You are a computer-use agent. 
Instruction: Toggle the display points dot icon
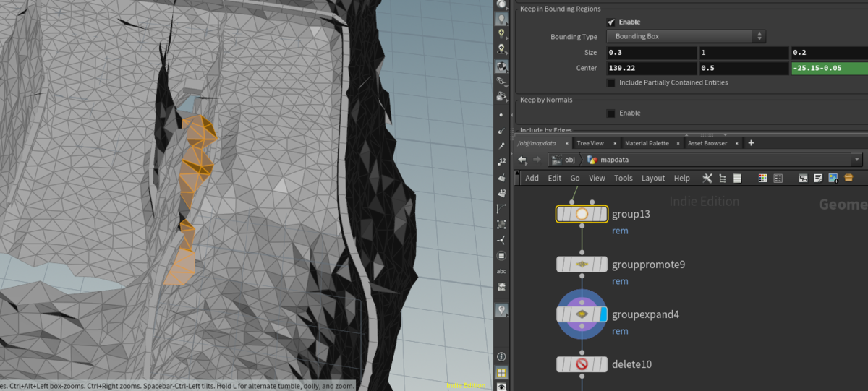click(x=501, y=115)
